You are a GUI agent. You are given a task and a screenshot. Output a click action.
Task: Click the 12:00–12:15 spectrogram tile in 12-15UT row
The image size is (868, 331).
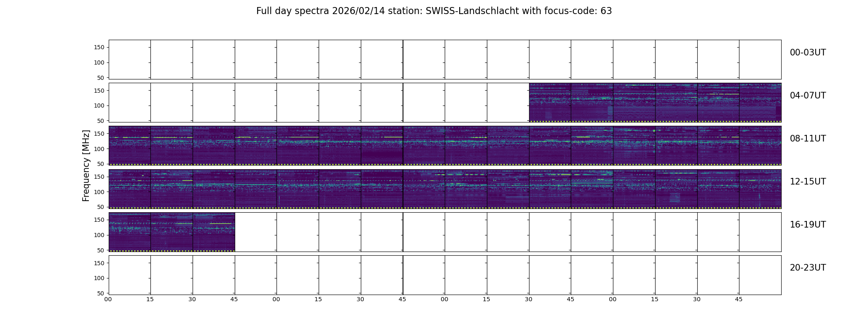[x=130, y=189]
